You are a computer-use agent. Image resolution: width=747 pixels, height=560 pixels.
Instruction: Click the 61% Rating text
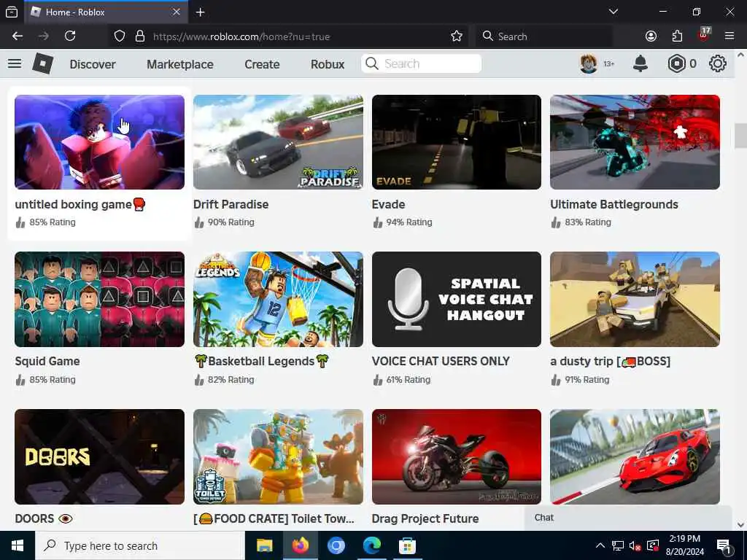click(409, 380)
